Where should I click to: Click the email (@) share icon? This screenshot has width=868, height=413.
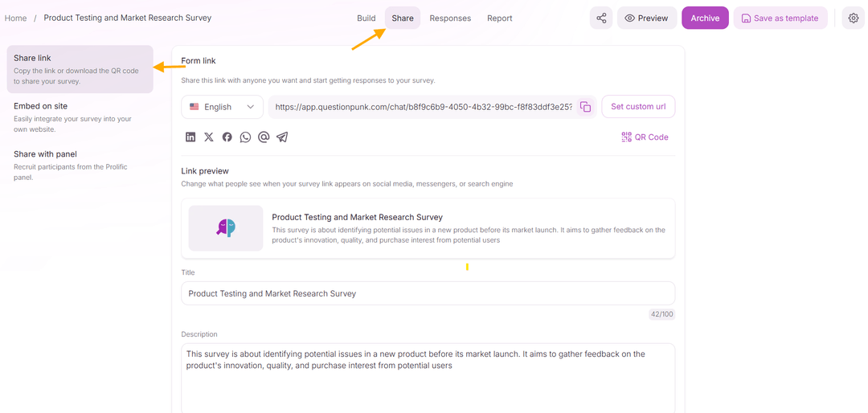pyautogui.click(x=264, y=137)
